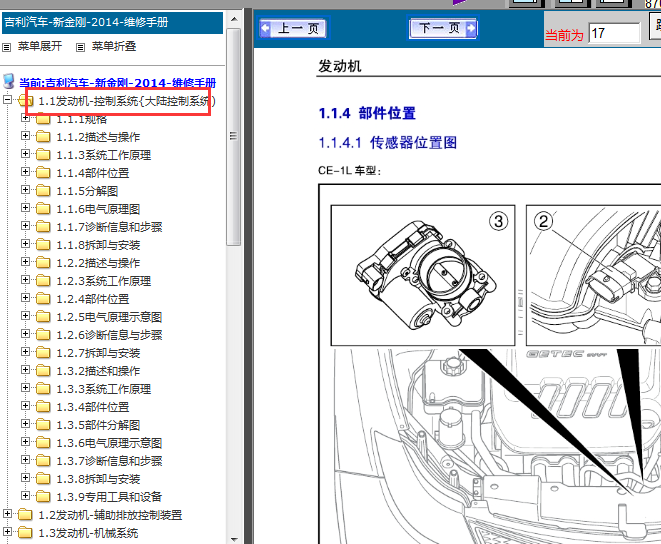Expand the 1.2.2描述与操作 node

click(25, 262)
